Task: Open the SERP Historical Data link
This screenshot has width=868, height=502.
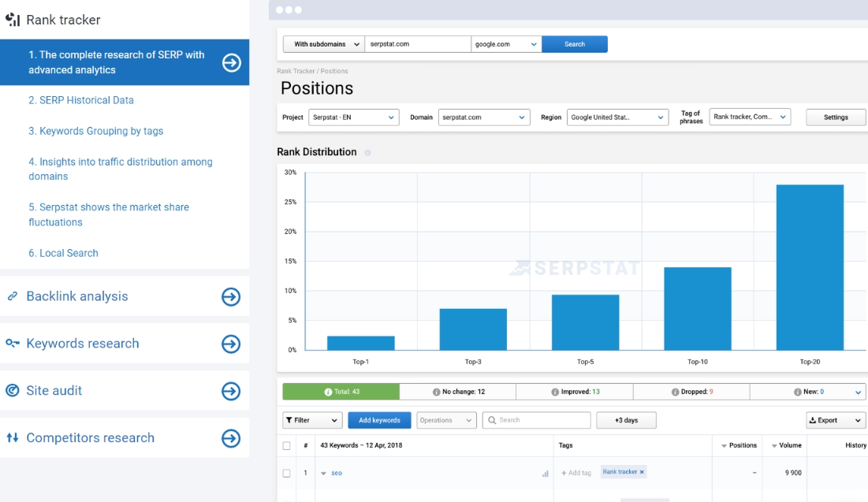Action: pos(81,100)
